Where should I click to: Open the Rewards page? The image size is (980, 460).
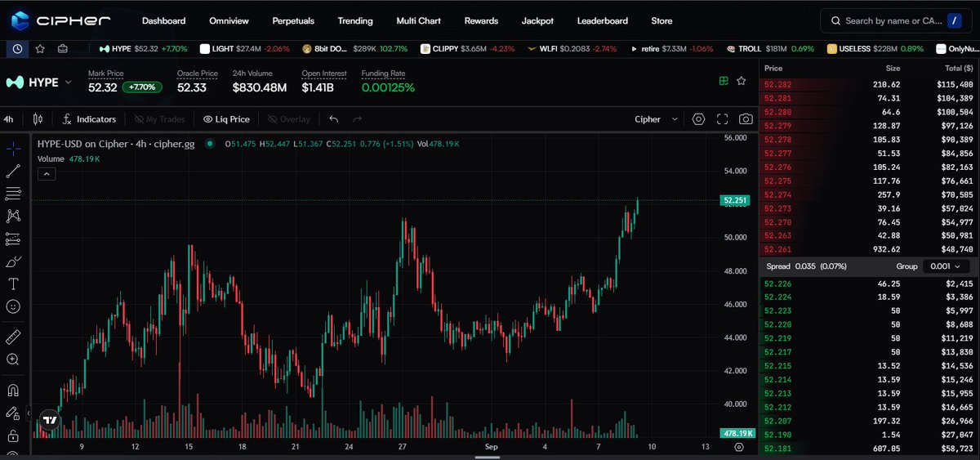point(481,20)
